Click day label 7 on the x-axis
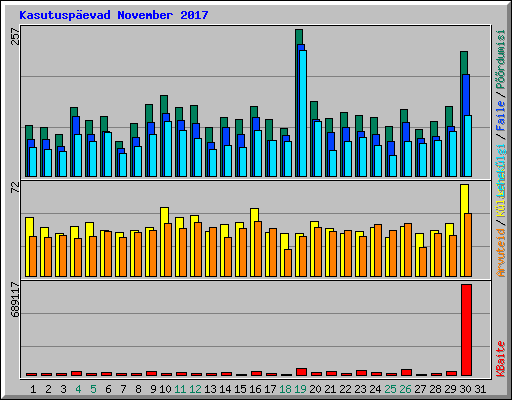Screen dimensions: 512x400 point(123,389)
